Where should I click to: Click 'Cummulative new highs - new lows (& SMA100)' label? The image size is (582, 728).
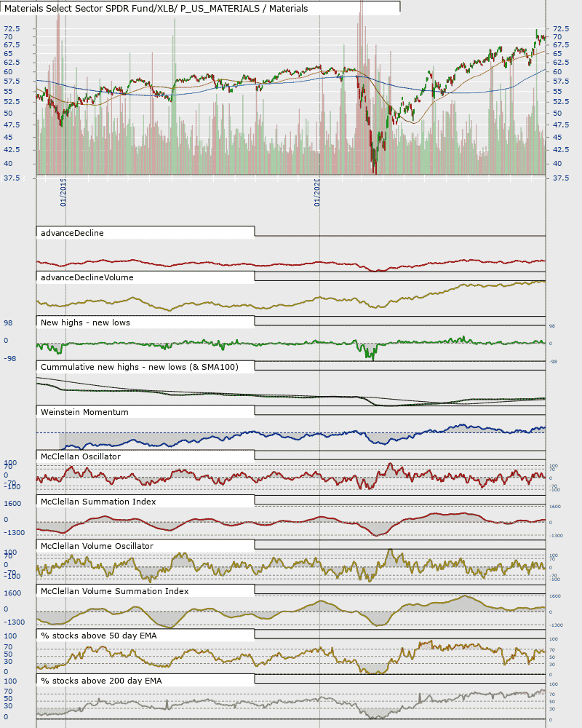pos(139,367)
